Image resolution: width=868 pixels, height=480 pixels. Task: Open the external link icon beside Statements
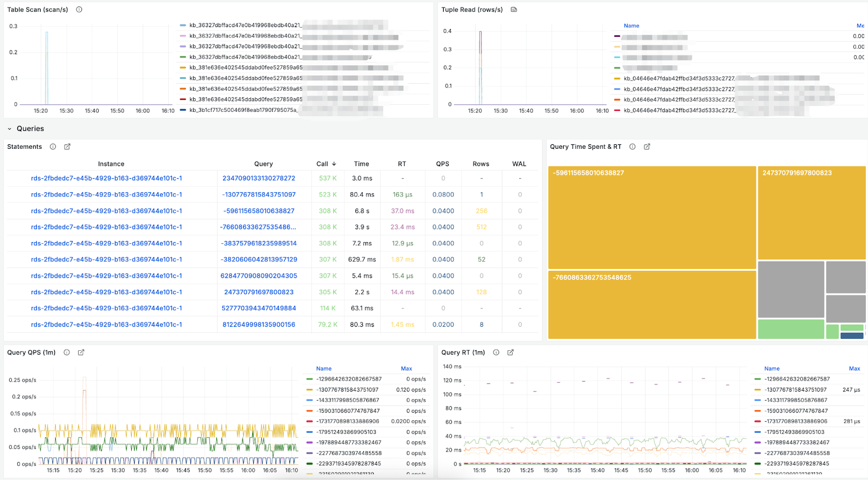point(67,147)
